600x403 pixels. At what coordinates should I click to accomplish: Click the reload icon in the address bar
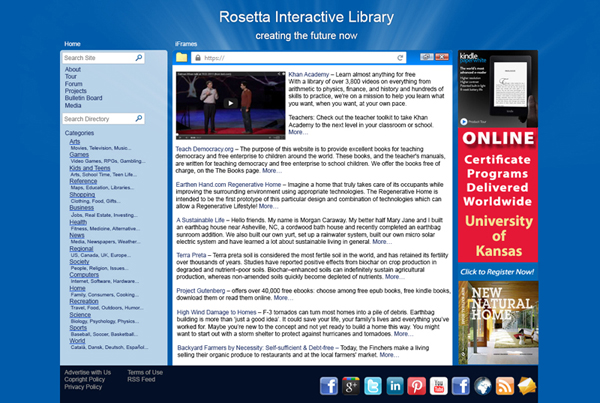pyautogui.click(x=400, y=58)
